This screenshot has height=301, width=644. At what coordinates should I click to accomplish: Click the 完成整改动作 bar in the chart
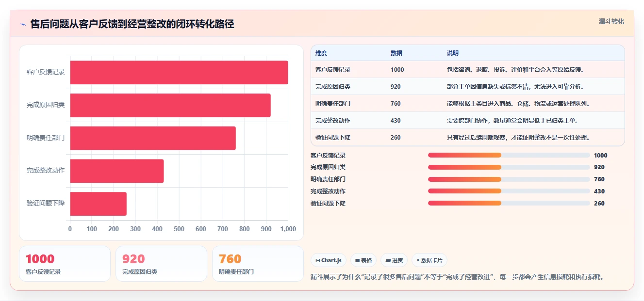tap(117, 171)
